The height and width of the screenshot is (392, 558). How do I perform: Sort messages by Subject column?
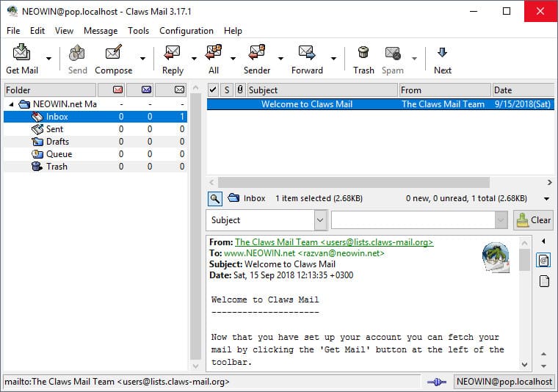pyautogui.click(x=322, y=90)
